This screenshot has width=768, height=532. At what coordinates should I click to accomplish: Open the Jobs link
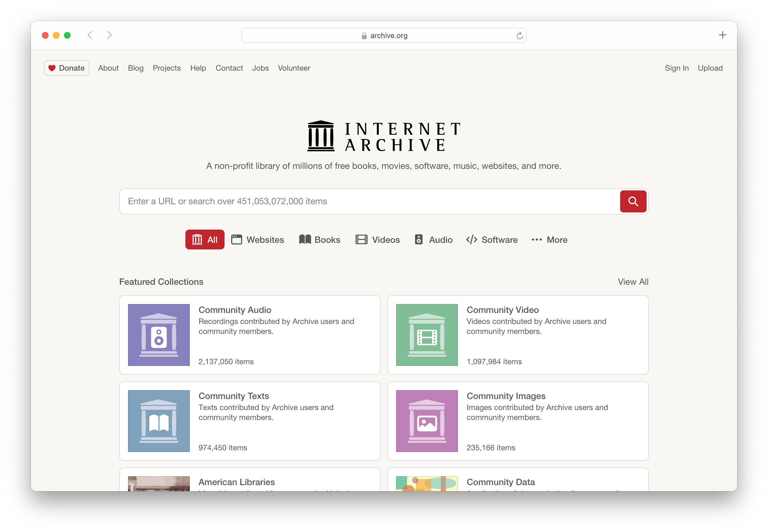click(x=260, y=68)
